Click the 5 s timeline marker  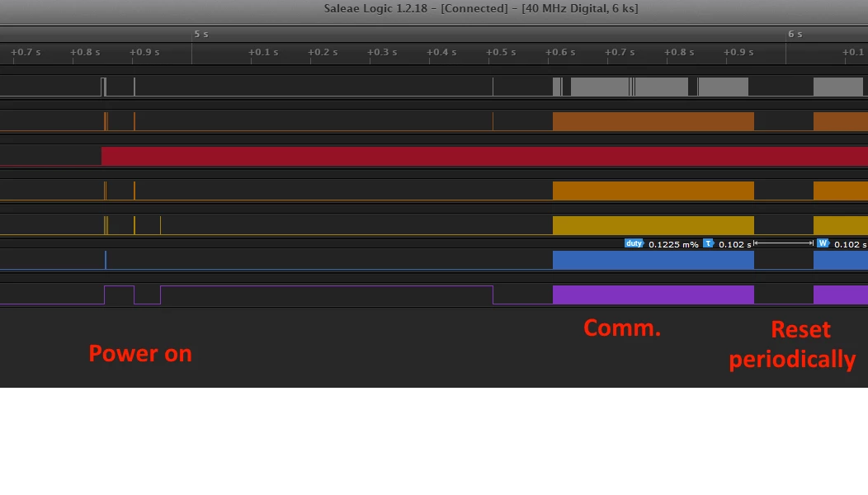point(201,35)
